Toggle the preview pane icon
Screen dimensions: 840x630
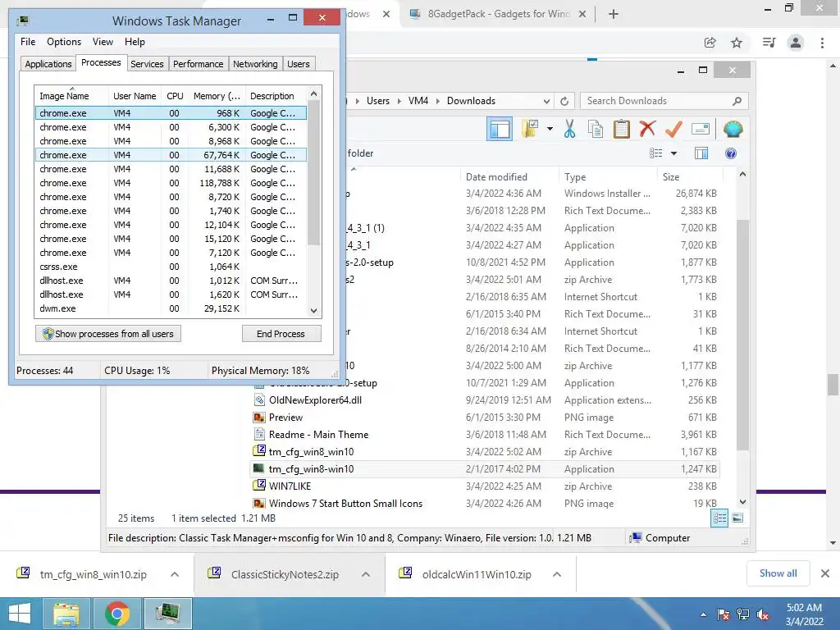pos(701,153)
